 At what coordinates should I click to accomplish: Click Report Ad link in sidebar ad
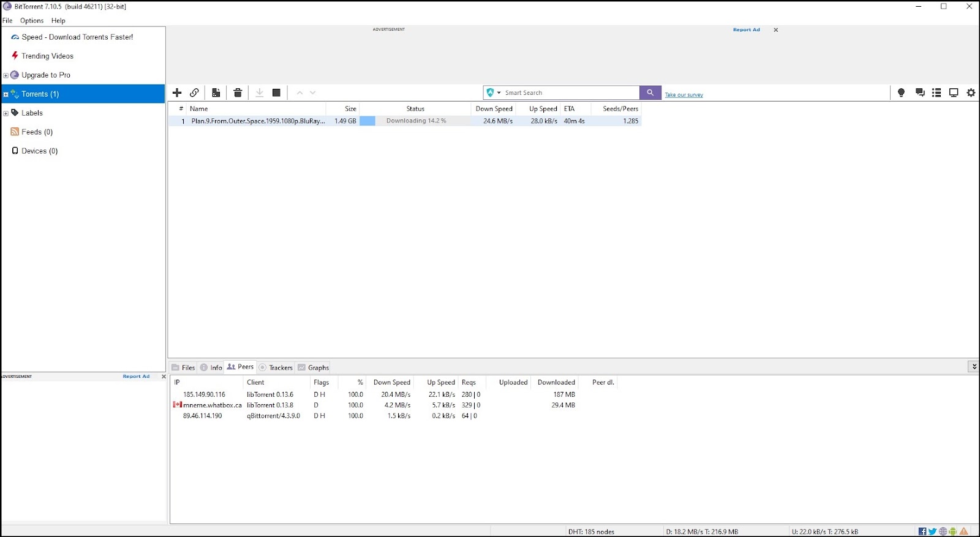[x=136, y=377]
